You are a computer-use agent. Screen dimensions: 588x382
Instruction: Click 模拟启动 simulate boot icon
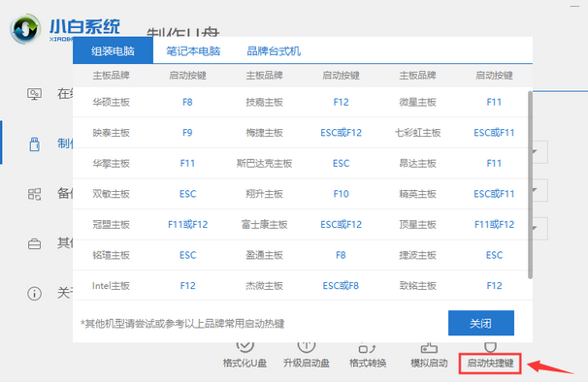click(429, 348)
